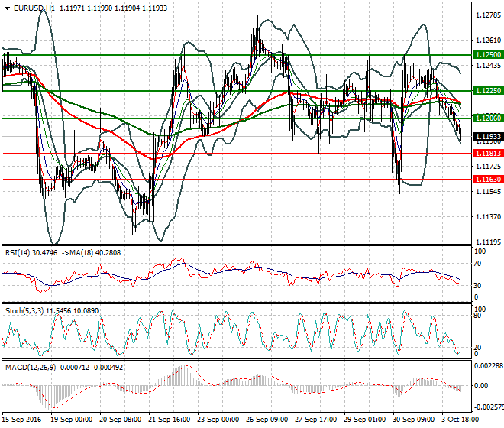Select the green 1.12060 level price label

tap(489, 118)
